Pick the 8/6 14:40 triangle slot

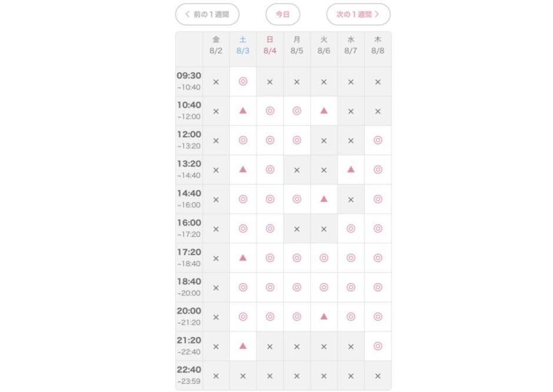(x=324, y=200)
